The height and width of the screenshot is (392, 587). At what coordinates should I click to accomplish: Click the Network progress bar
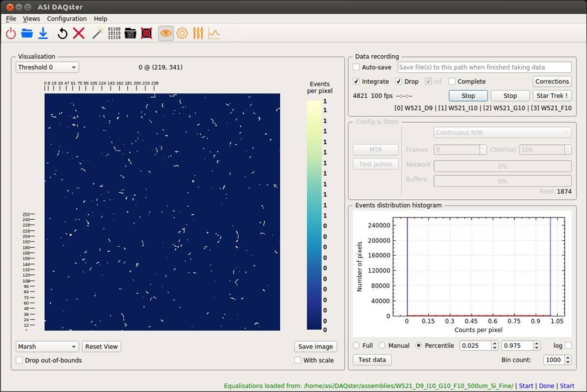pyautogui.click(x=502, y=166)
